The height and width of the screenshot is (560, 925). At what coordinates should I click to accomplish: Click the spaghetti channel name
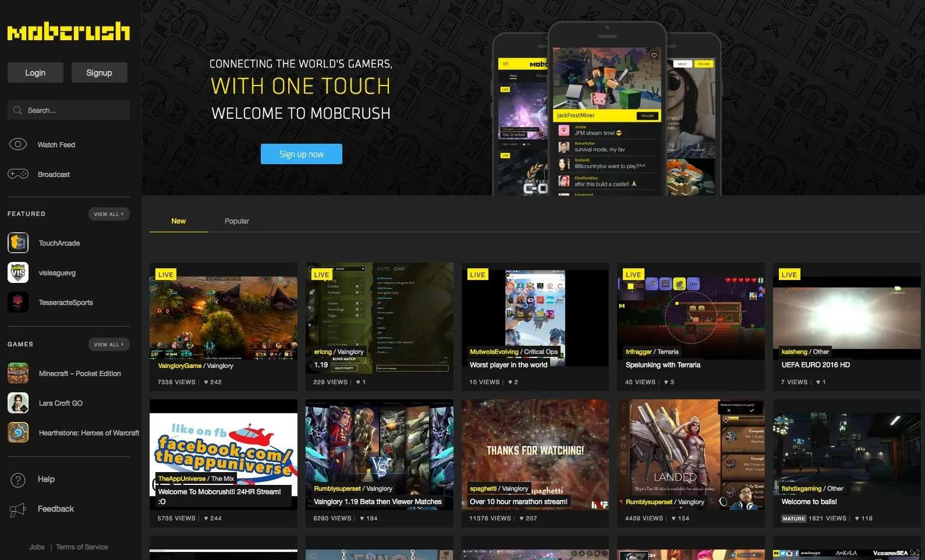point(483,488)
